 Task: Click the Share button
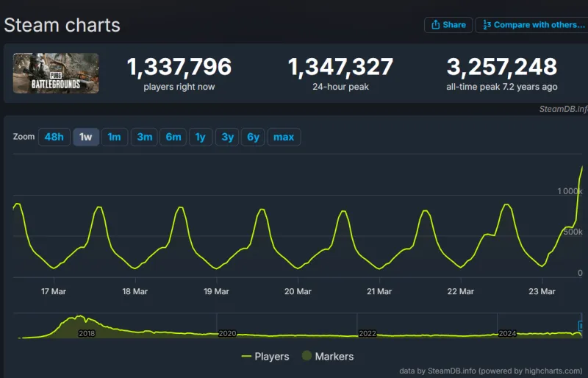[448, 25]
